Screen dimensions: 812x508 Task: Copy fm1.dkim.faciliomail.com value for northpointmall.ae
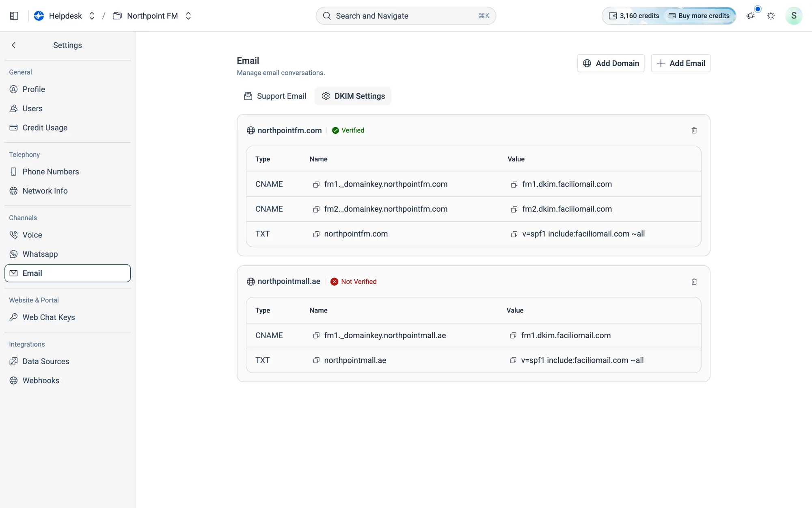513,336
